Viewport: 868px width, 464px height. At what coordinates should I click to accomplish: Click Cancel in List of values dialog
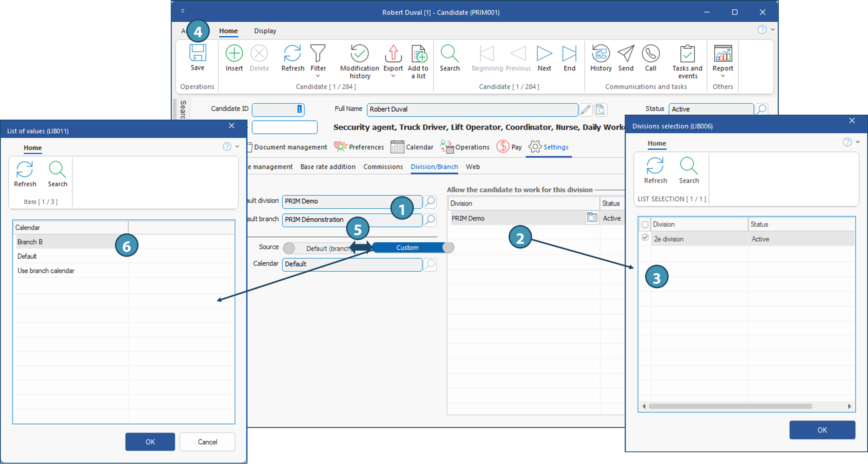point(207,442)
